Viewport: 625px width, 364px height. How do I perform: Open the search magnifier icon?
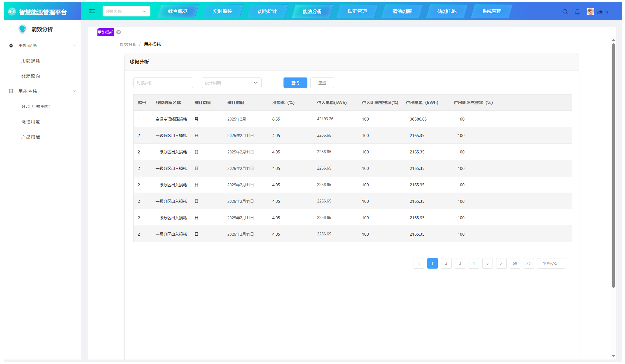pyautogui.click(x=565, y=12)
